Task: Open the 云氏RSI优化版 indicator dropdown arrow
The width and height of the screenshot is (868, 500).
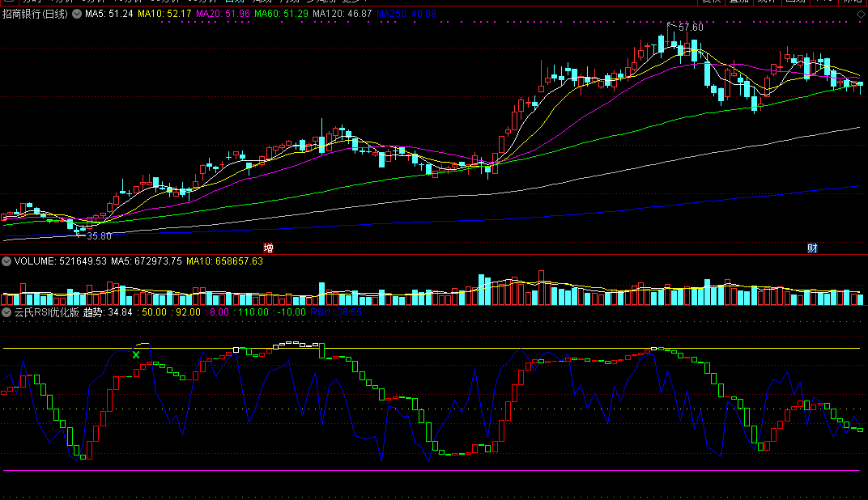Action: 6,312
